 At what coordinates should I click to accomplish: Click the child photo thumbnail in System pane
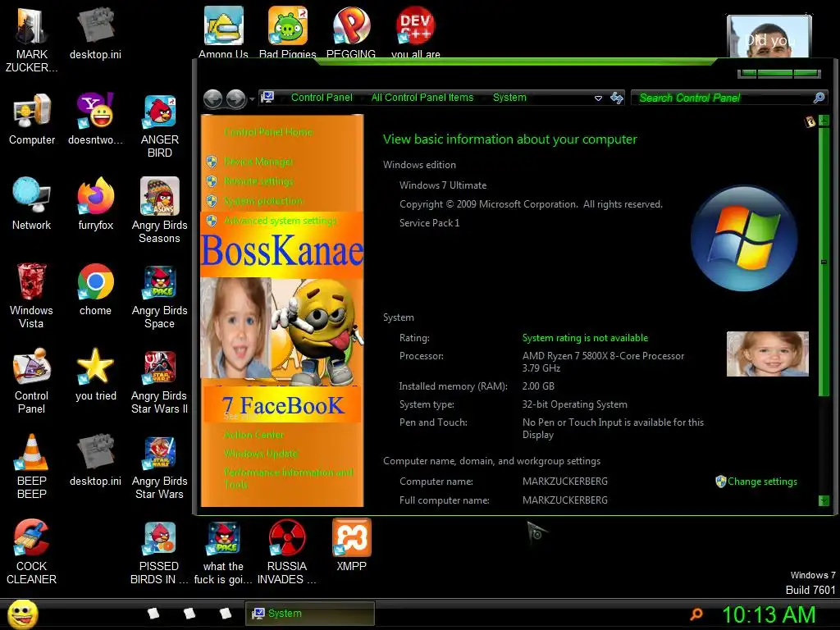(x=767, y=354)
